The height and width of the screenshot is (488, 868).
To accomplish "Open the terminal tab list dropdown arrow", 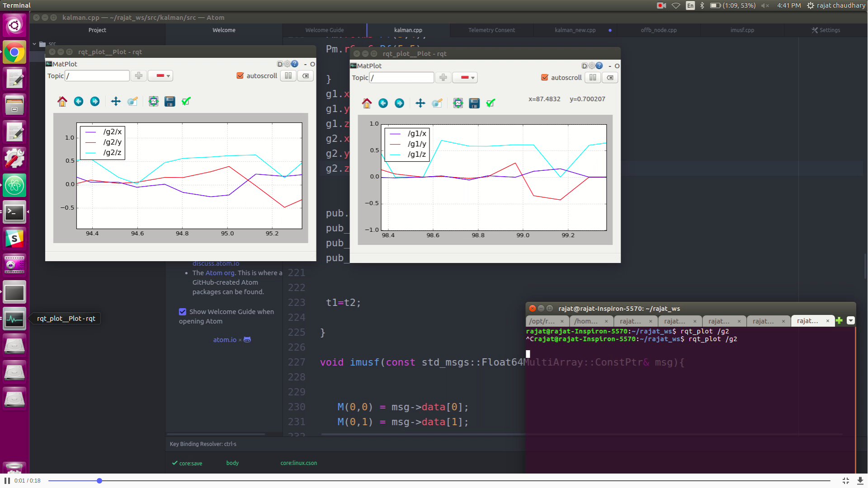I will (x=850, y=321).
